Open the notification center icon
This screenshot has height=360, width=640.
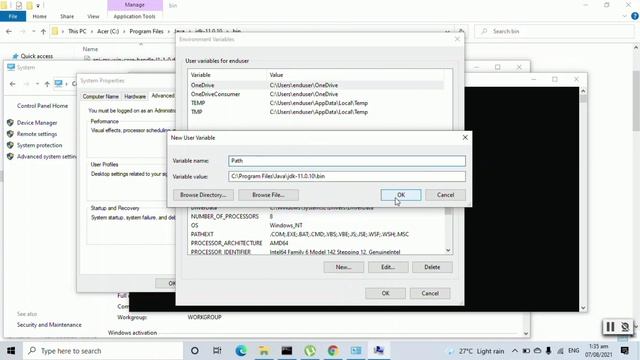624,351
